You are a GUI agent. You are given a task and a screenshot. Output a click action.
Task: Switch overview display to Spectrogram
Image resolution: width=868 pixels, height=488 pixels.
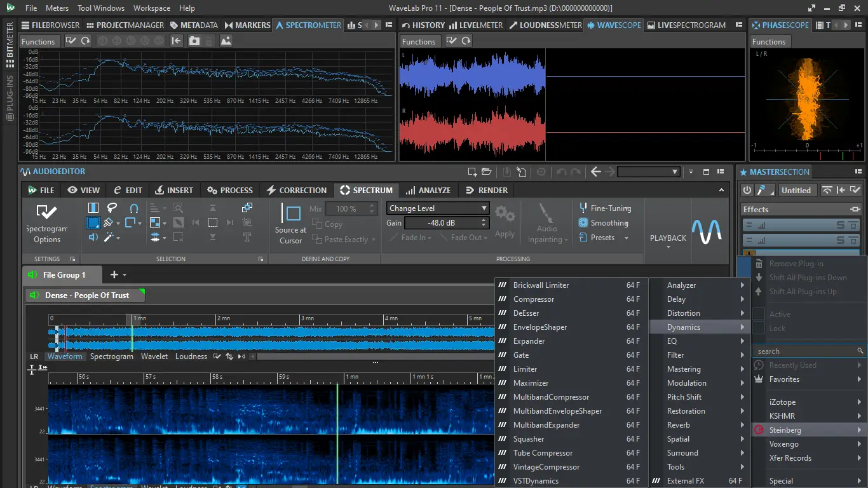coord(111,356)
